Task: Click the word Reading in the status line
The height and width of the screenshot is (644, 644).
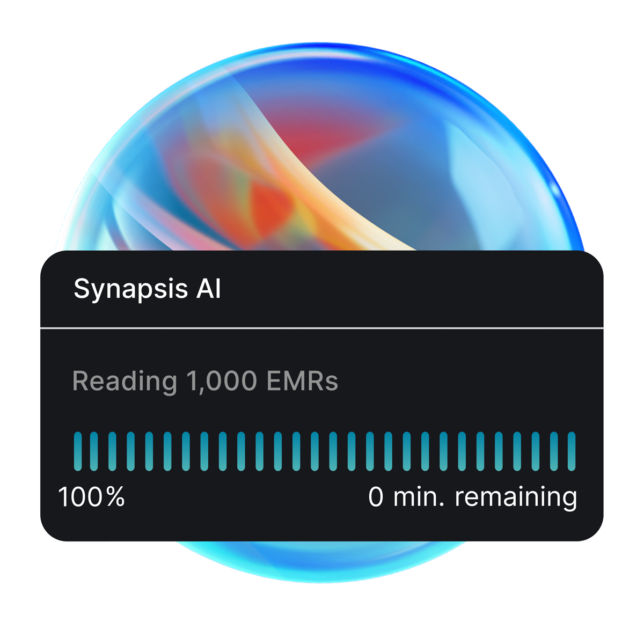Action: click(x=125, y=381)
